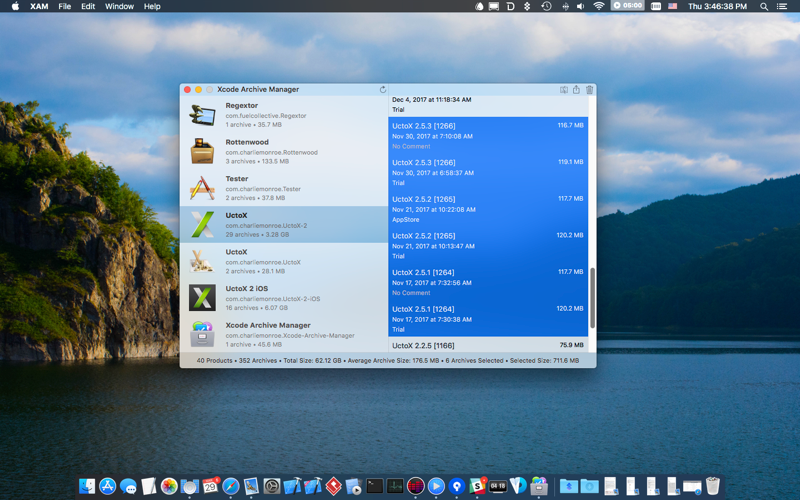Open the blue play-button app in dock
The width and height of the screenshot is (800, 500).
click(436, 486)
